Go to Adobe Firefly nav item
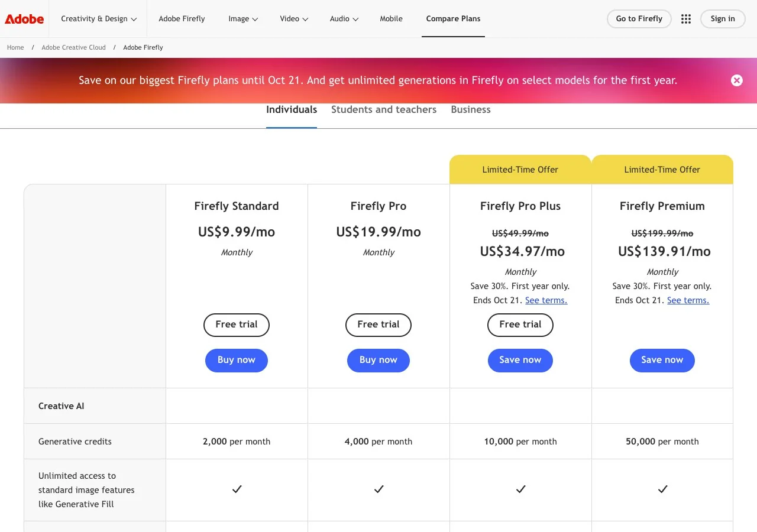The height and width of the screenshot is (532, 757). (x=182, y=19)
